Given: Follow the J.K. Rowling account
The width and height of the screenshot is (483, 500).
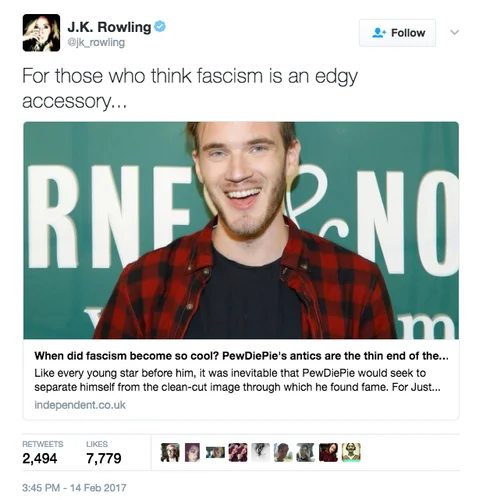Looking at the screenshot, I should coord(397,33).
